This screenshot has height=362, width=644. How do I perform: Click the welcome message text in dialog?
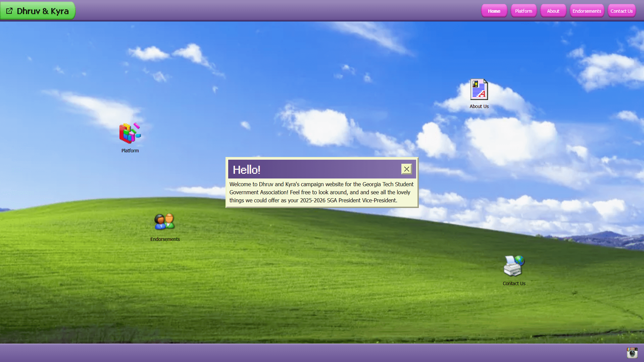coord(321,192)
